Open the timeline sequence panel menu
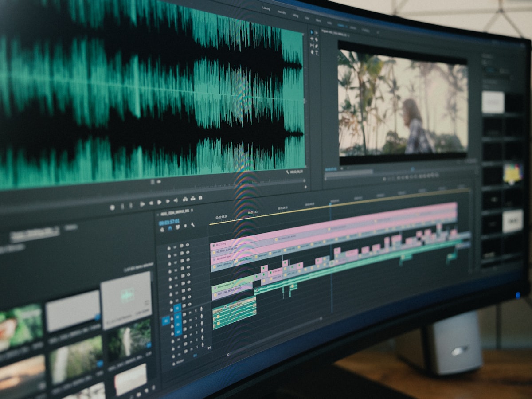The height and width of the screenshot is (399, 532). point(192,210)
